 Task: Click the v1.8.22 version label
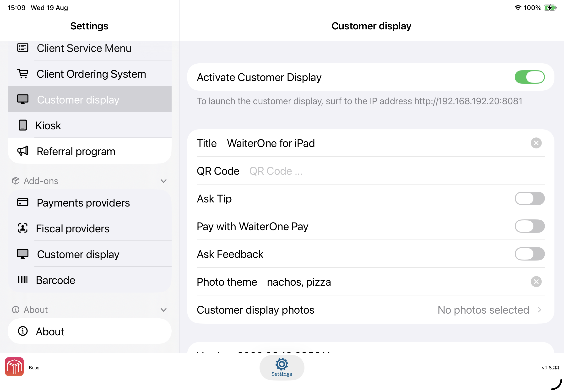coord(550,368)
